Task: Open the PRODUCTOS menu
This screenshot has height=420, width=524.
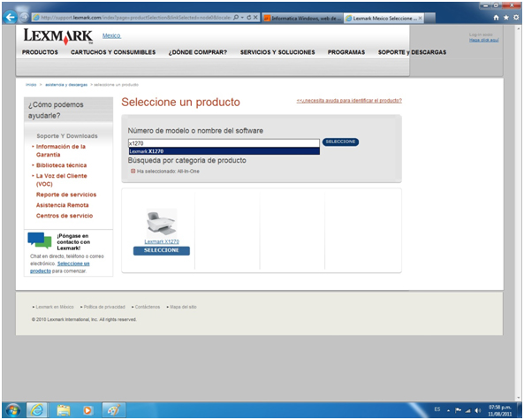Action: (x=40, y=52)
